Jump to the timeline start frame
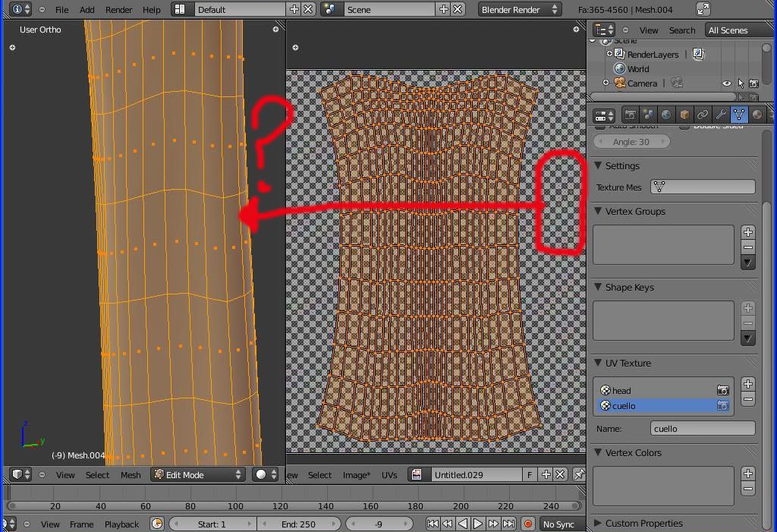The width and height of the screenshot is (777, 532). (x=433, y=524)
